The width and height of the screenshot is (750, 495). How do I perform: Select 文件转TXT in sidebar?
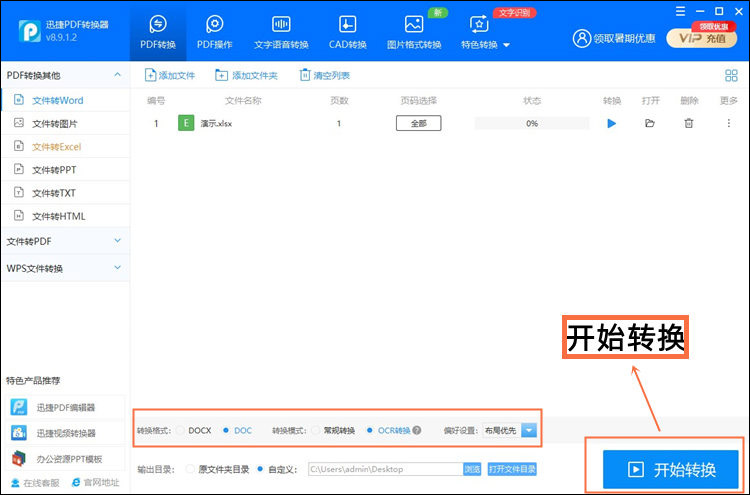(x=66, y=193)
